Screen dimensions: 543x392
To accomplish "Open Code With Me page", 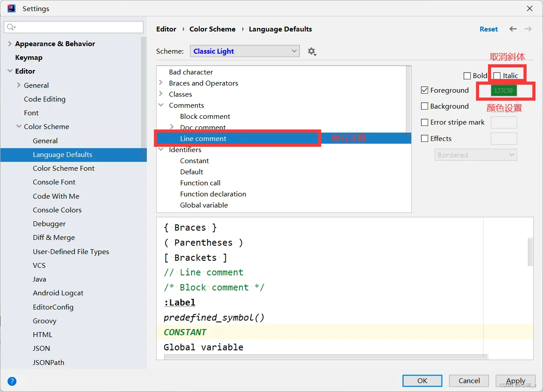I will click(x=56, y=196).
